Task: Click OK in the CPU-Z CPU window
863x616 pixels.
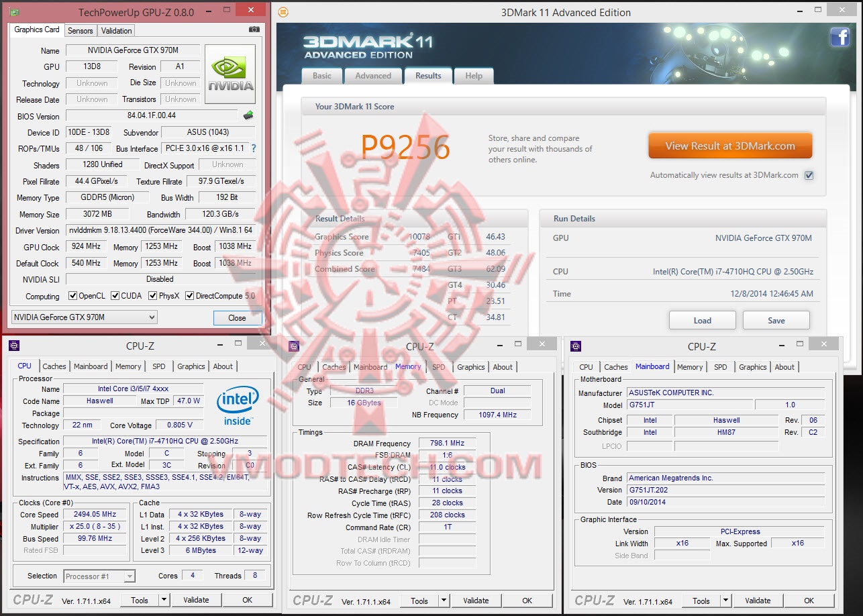Action: [x=248, y=600]
